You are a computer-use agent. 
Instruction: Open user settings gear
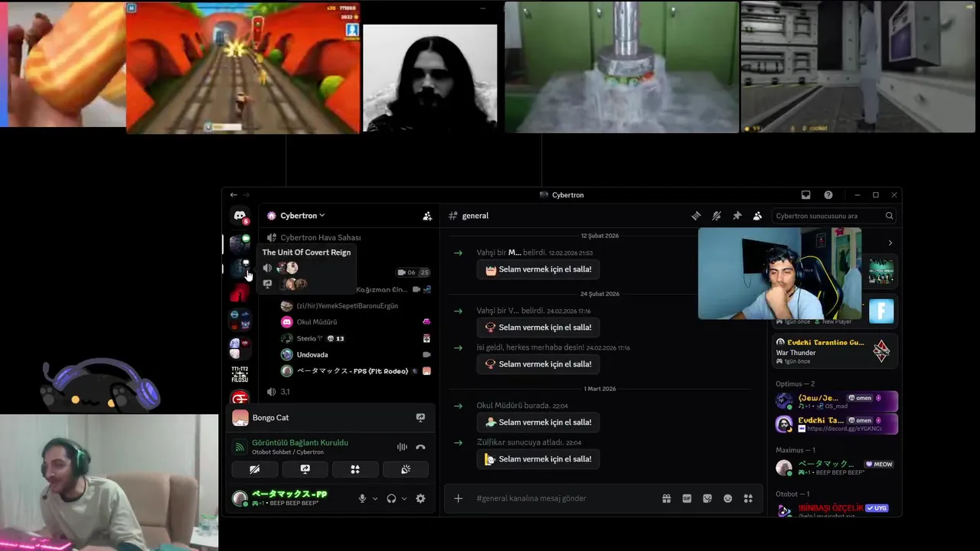(420, 498)
